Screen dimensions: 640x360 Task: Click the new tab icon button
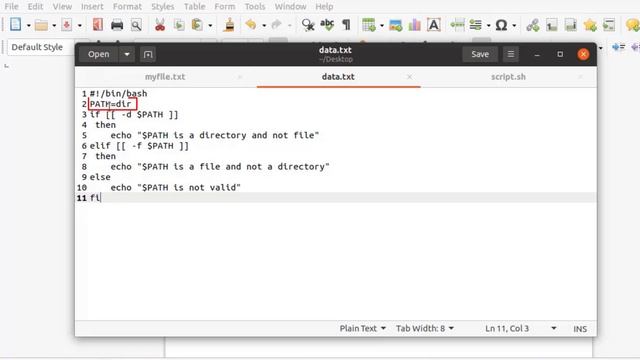(148, 54)
